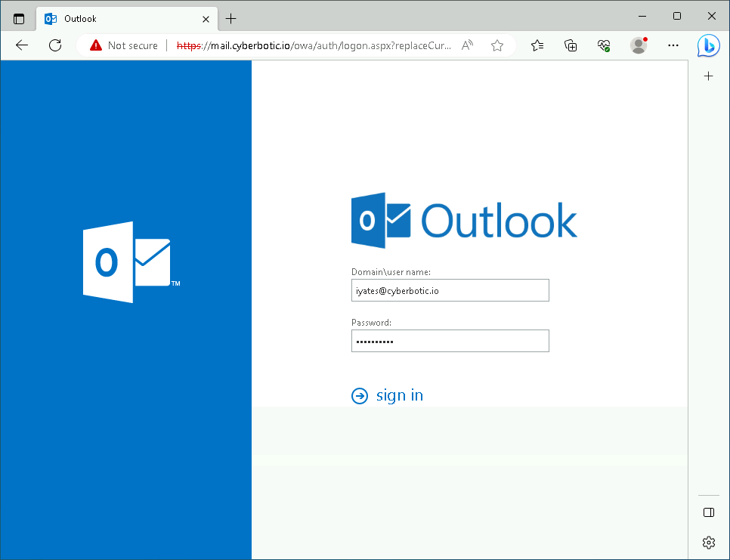This screenshot has height=560, width=730.
Task: Open the Bing Copilot sidebar button
Action: (x=708, y=45)
